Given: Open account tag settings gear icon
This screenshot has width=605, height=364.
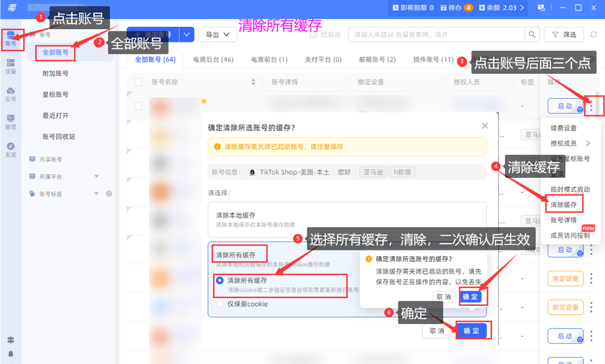Looking at the screenshot, I should tap(109, 194).
